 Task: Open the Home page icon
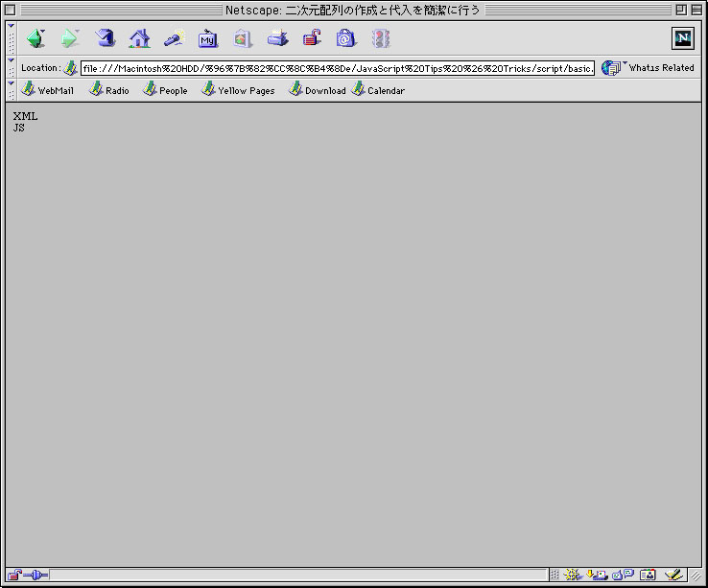point(139,38)
